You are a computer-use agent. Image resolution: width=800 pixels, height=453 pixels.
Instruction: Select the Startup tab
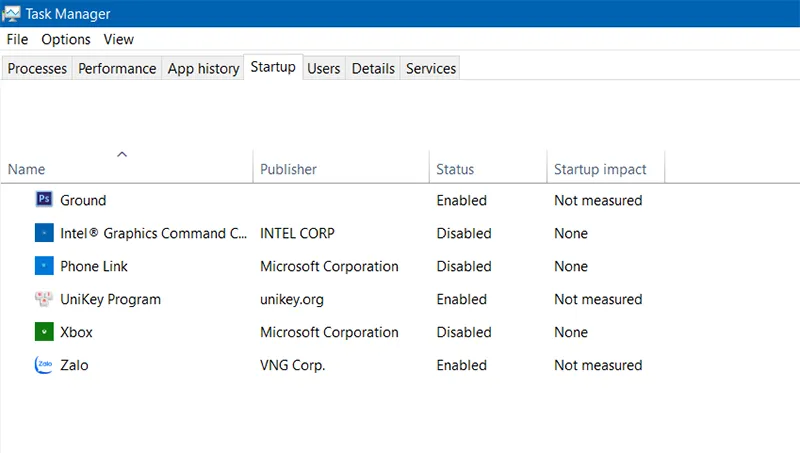(273, 67)
